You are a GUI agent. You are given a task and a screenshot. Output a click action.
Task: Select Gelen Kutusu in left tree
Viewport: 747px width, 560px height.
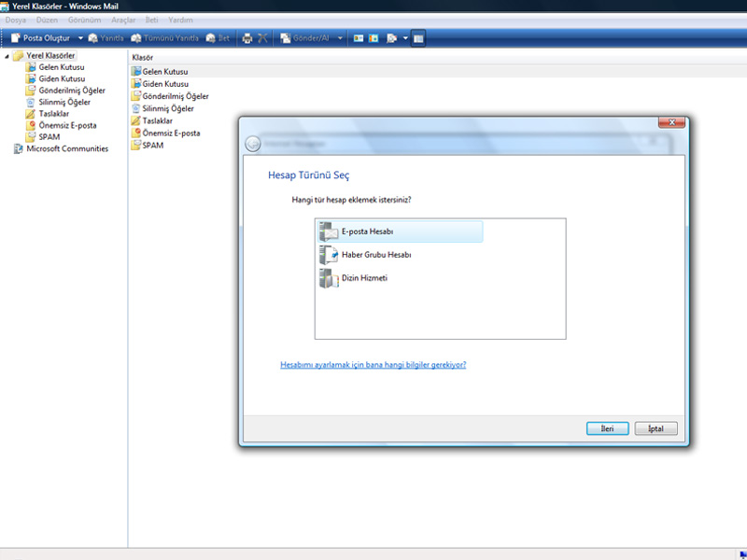point(62,67)
